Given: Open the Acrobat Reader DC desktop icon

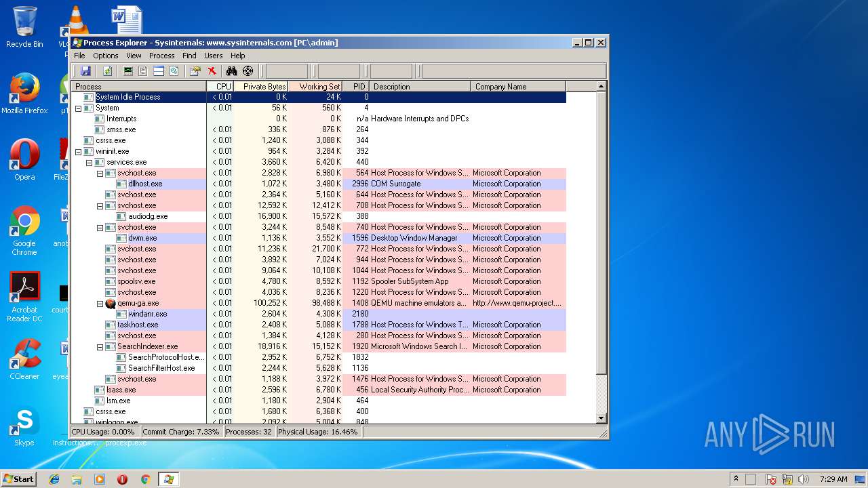Looking at the screenshot, I should tap(24, 297).
